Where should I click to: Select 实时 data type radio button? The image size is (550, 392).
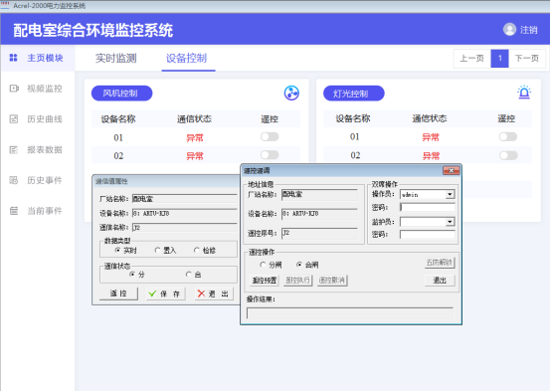(117, 250)
